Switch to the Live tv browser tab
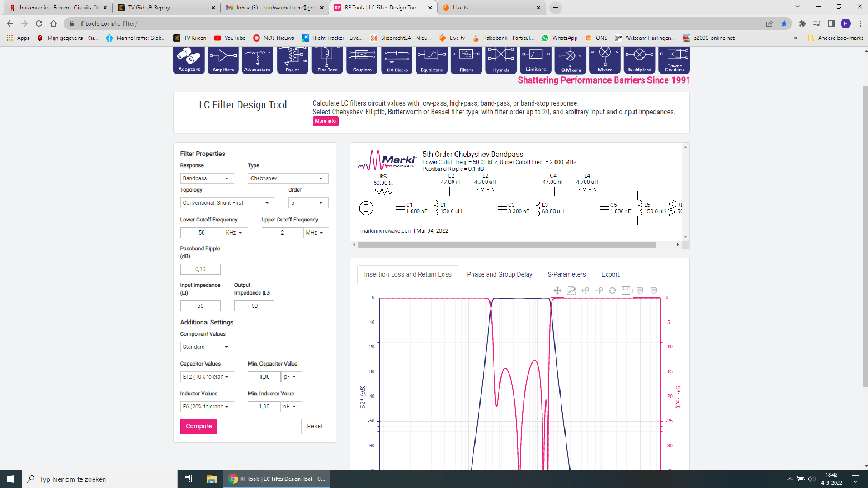 491,8
